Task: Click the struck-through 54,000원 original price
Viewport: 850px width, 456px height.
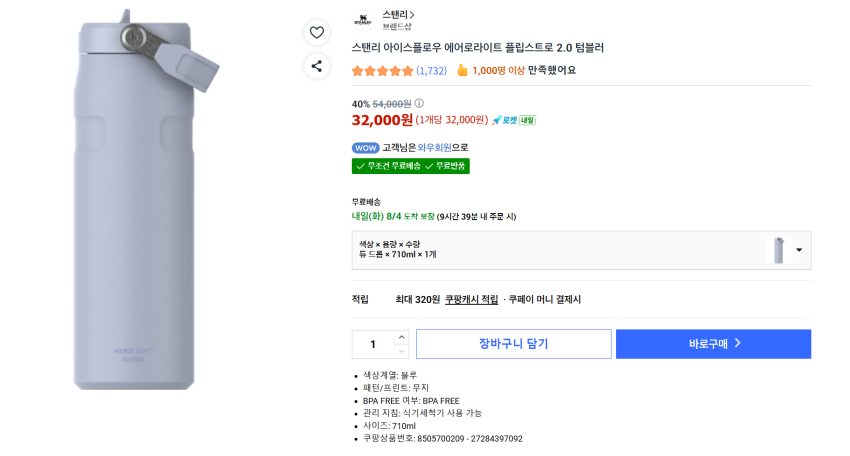Action: click(391, 104)
